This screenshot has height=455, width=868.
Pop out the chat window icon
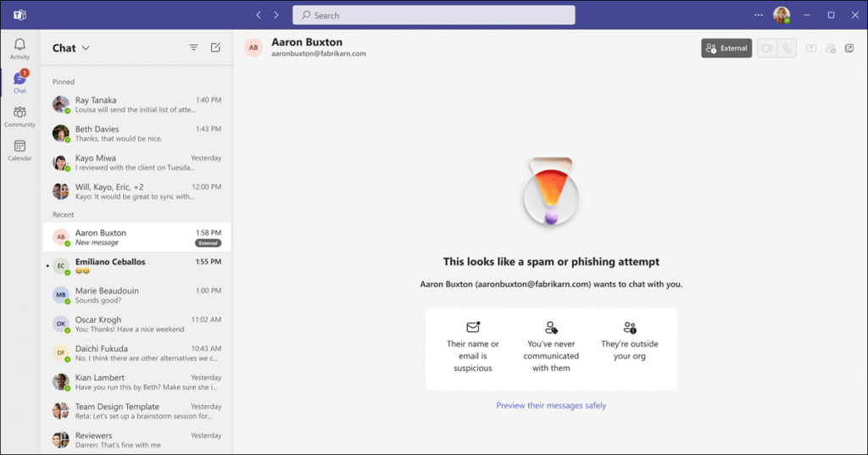click(849, 48)
